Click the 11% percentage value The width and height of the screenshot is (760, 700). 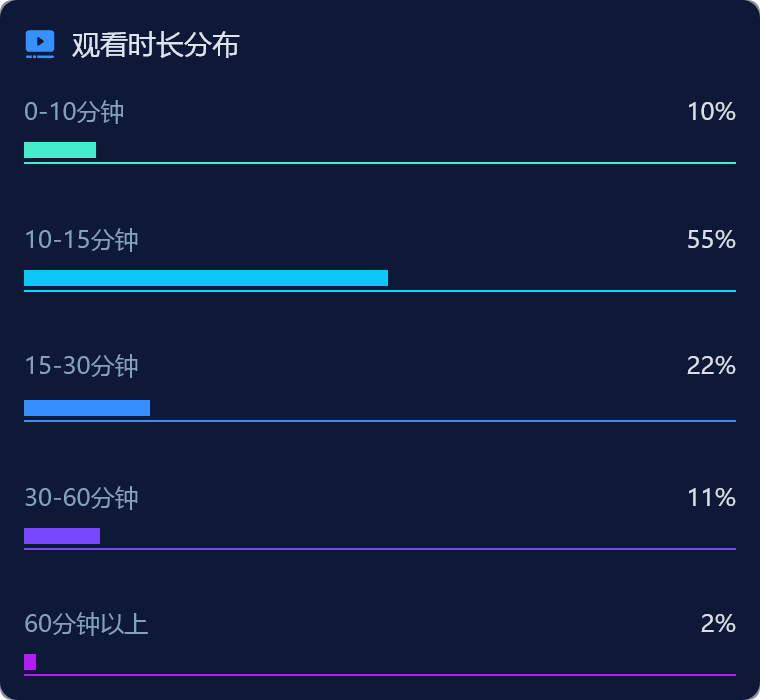pyautogui.click(x=711, y=498)
